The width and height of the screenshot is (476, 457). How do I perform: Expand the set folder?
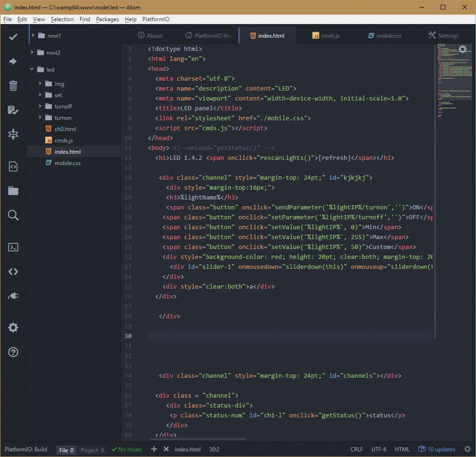pyautogui.click(x=40, y=95)
